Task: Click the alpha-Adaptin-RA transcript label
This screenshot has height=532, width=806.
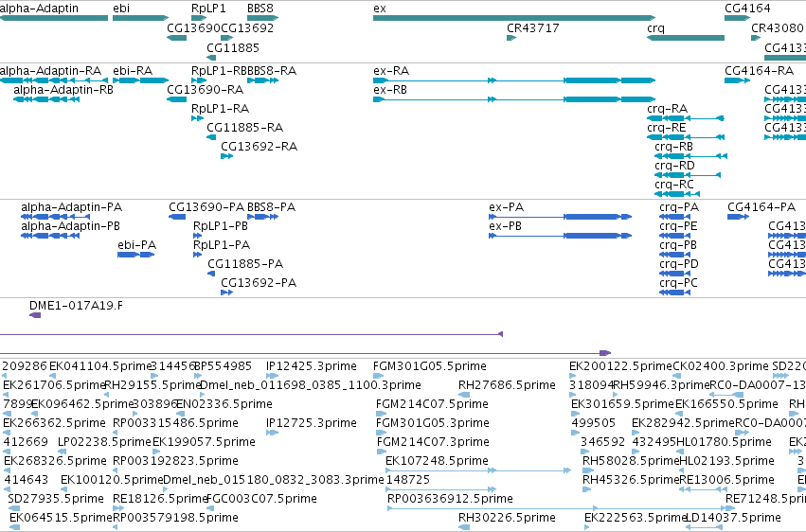Action: click(50, 71)
